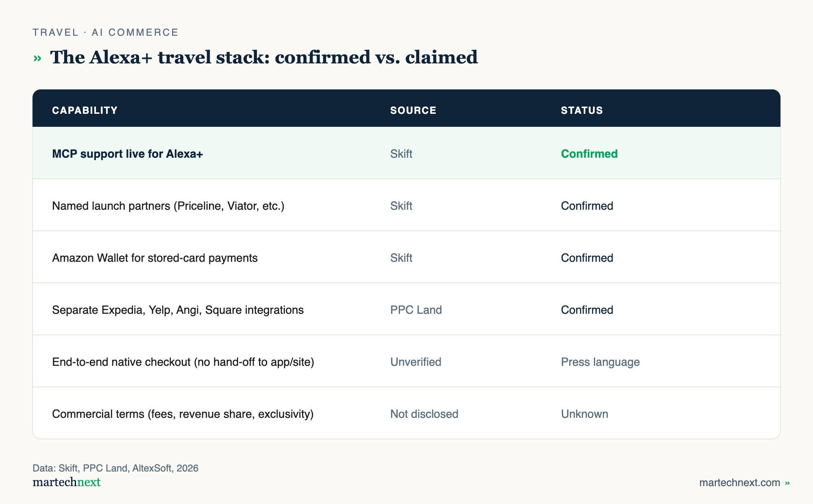Viewport: 813px width, 504px height.
Task: Click the green chevron icon before the title
Action: (x=37, y=59)
